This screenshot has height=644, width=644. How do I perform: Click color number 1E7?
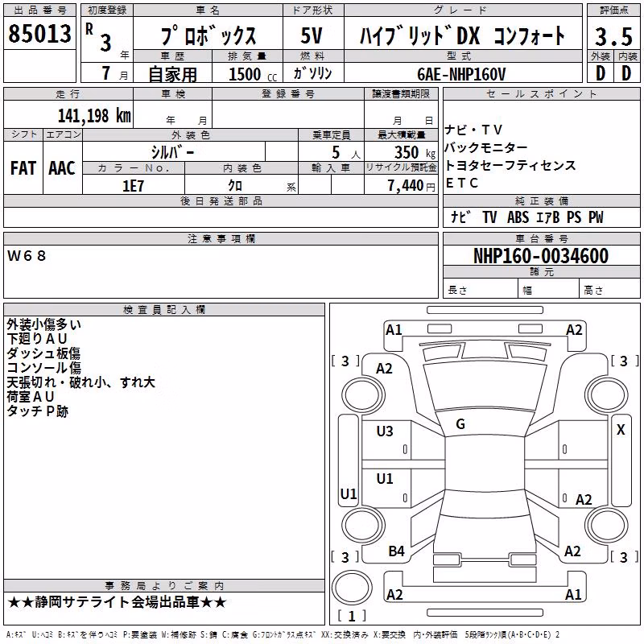[x=133, y=186]
